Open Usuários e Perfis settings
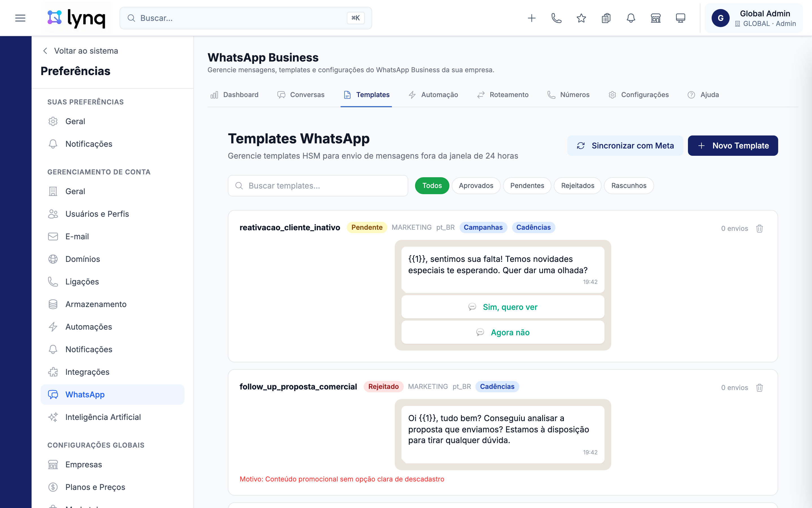 coord(112,214)
